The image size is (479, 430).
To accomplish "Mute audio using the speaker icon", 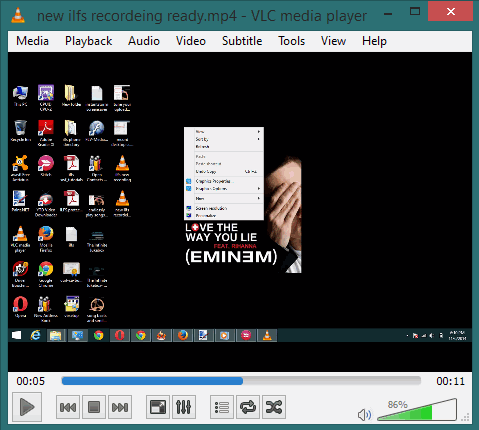I will [364, 415].
